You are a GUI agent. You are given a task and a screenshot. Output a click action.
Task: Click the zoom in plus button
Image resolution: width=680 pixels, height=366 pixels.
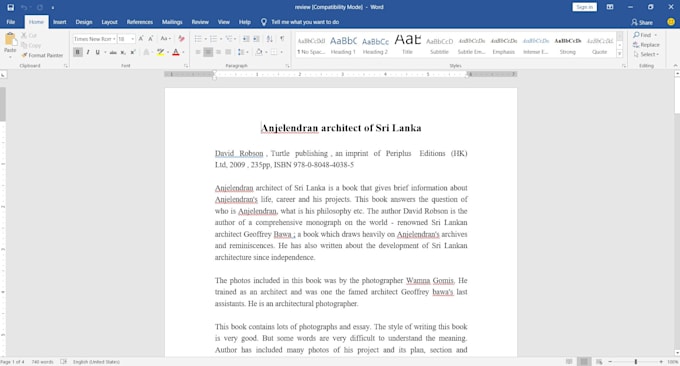click(661, 362)
